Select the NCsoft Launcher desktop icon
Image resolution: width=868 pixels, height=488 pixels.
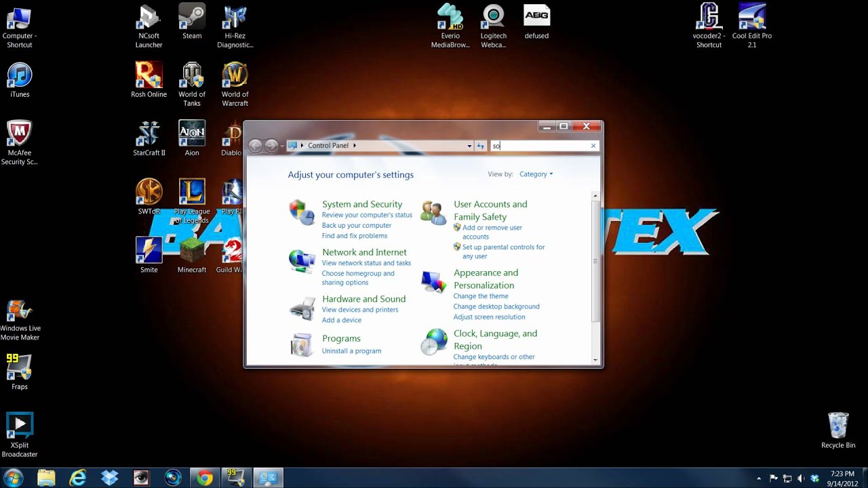coord(149,27)
